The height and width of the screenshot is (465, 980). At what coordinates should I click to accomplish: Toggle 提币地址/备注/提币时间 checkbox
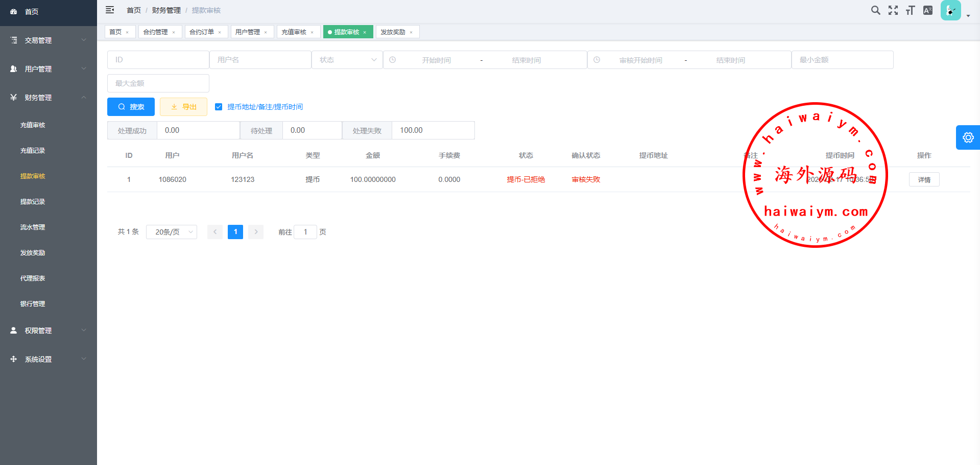click(x=219, y=107)
